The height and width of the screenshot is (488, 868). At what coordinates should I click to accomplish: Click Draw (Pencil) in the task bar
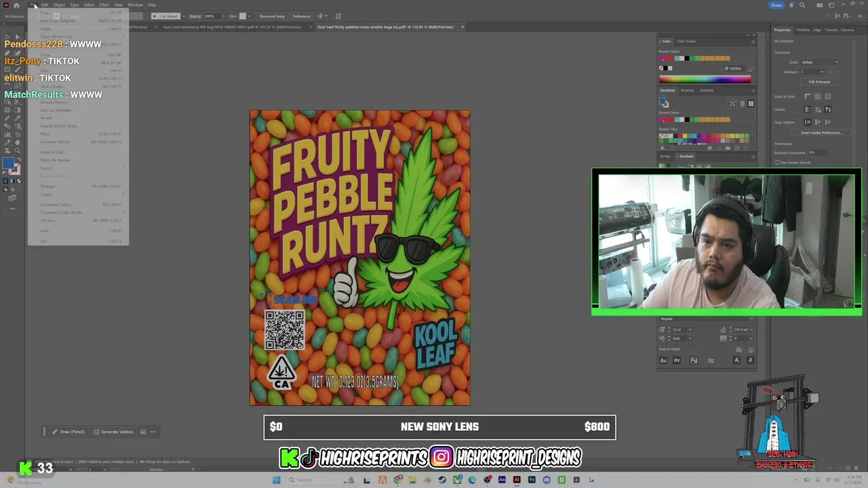pos(68,432)
